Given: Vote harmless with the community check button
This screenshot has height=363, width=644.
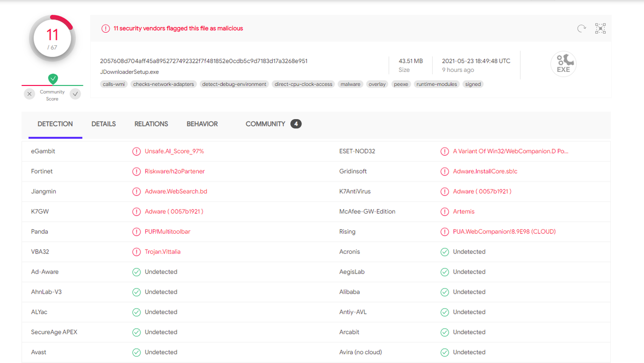Looking at the screenshot, I should tap(75, 94).
